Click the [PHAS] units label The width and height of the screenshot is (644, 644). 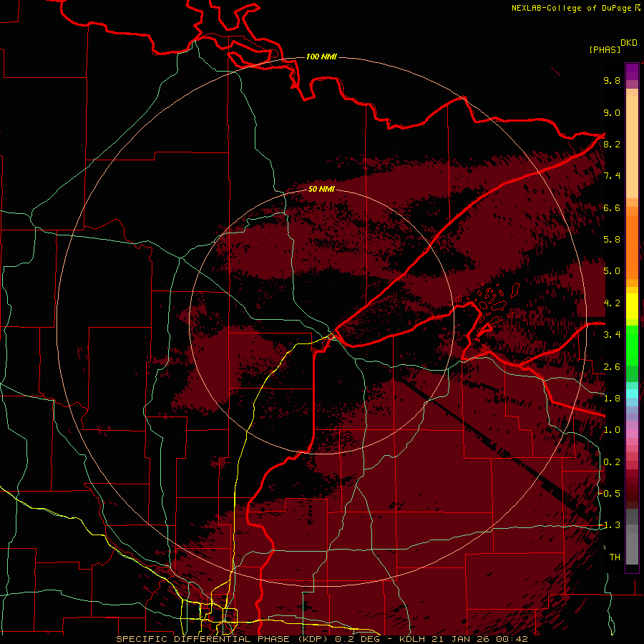605,49
